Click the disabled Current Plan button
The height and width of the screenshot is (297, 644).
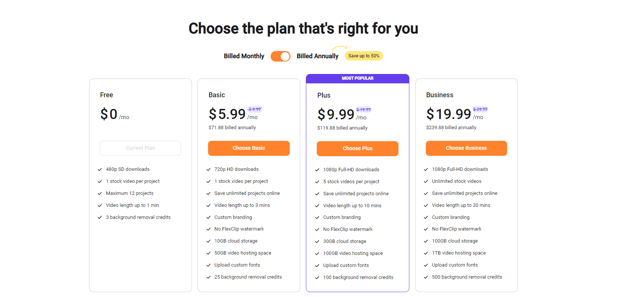140,148
